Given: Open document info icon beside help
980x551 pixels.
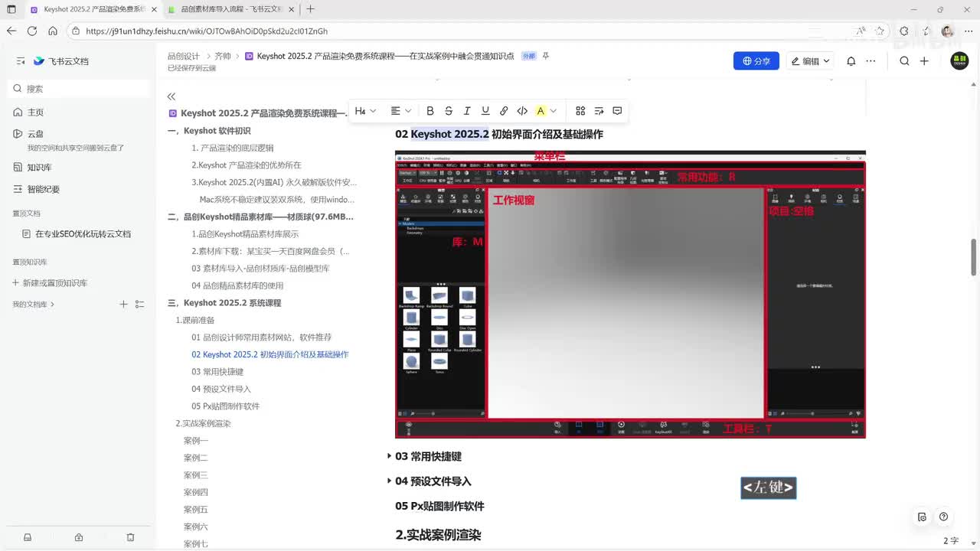Looking at the screenshot, I should (x=922, y=517).
